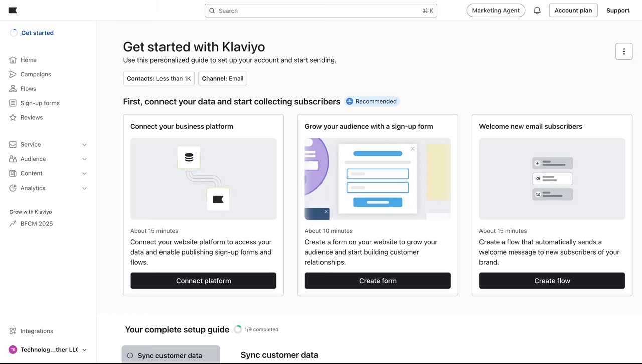Open Campaigns via the paper plane icon
The width and height of the screenshot is (642, 364).
point(13,74)
